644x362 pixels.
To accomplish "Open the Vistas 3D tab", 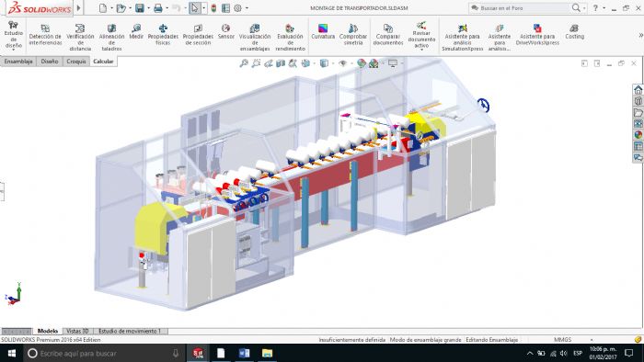I will (x=77, y=331).
